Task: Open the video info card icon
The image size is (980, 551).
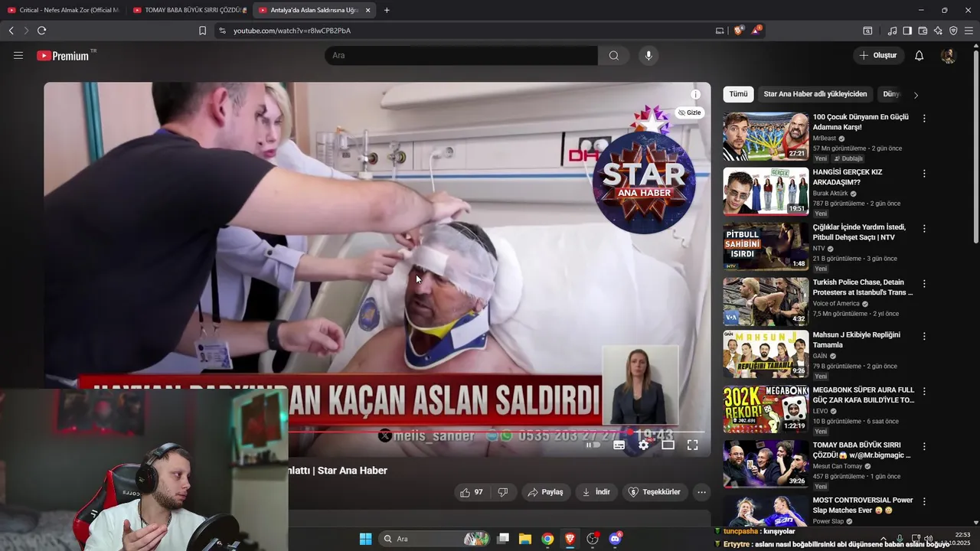Action: click(695, 95)
